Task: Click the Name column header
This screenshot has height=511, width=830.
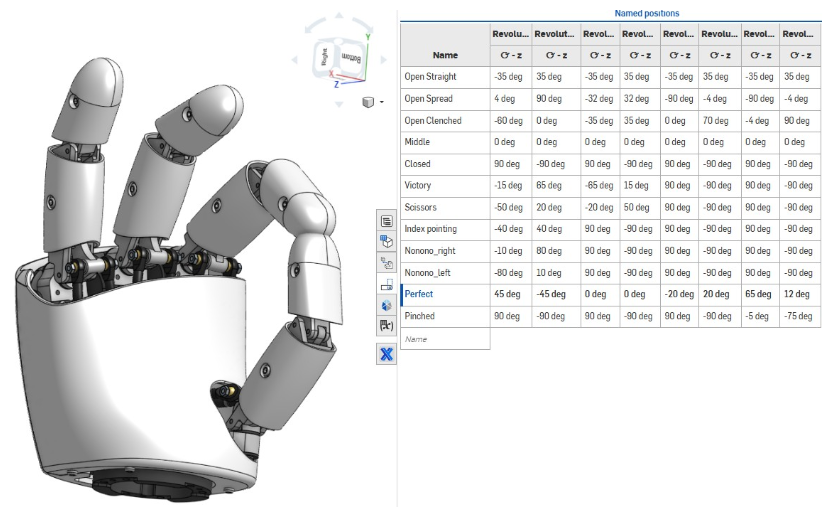Action: point(445,55)
